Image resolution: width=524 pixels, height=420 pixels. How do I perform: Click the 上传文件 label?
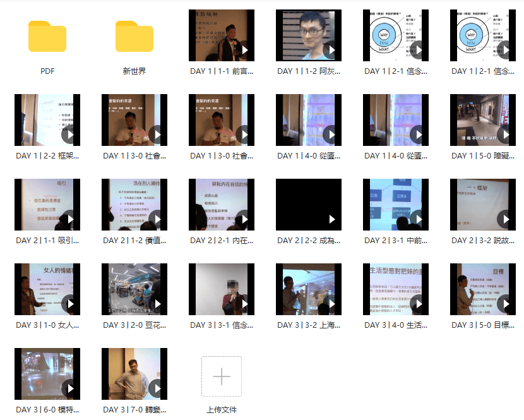point(222,410)
